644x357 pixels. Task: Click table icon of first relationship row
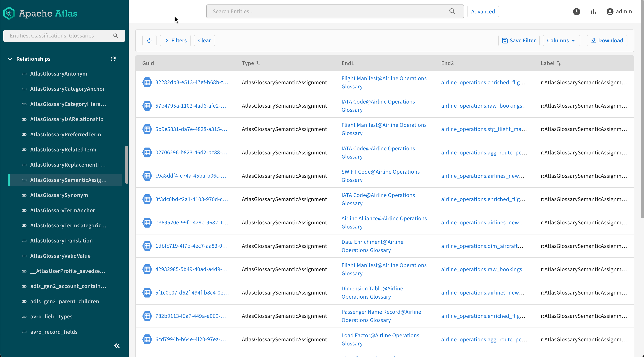[147, 82]
